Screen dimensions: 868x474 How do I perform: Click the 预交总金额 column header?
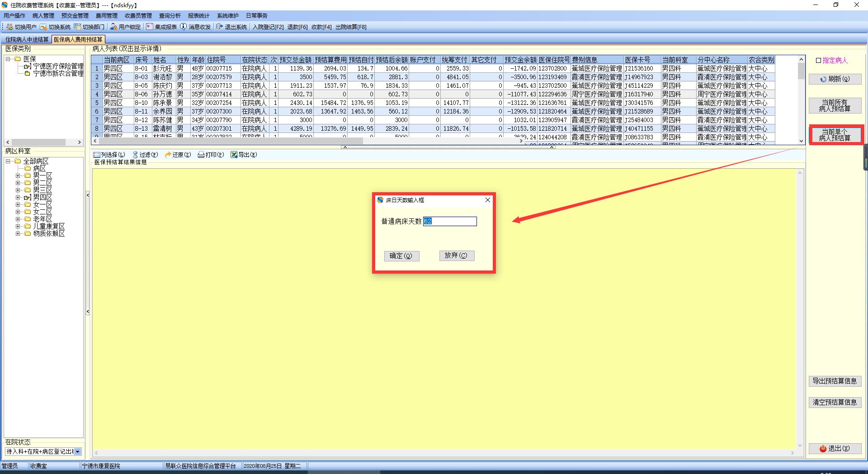[x=296, y=60]
